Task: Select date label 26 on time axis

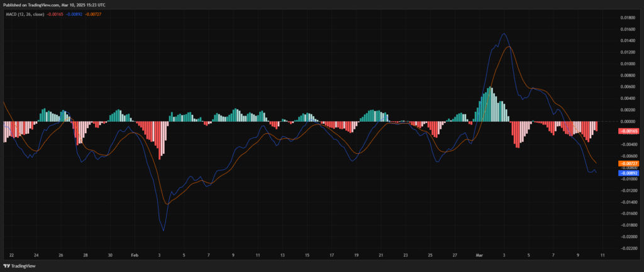Action: pyautogui.click(x=61, y=255)
